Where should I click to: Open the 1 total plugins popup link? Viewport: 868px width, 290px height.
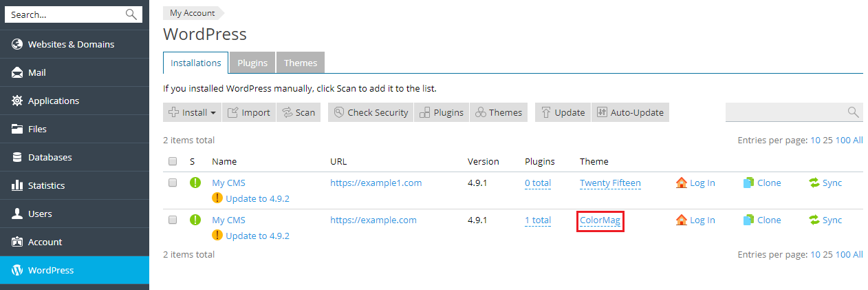click(537, 220)
